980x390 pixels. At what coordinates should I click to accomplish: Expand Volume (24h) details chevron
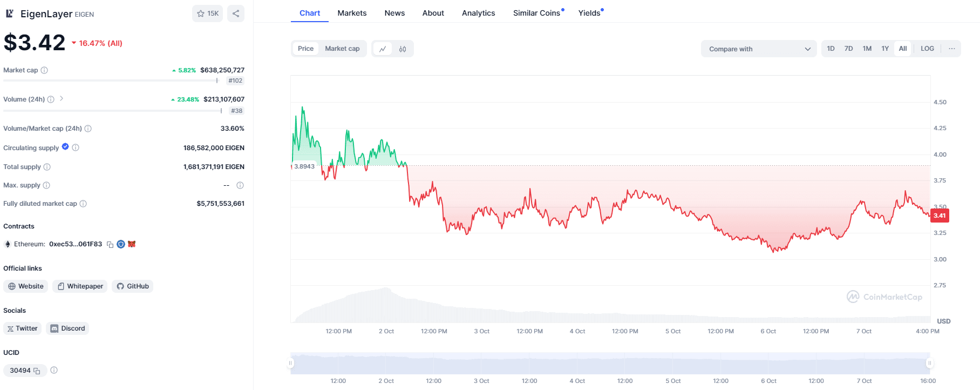62,98
